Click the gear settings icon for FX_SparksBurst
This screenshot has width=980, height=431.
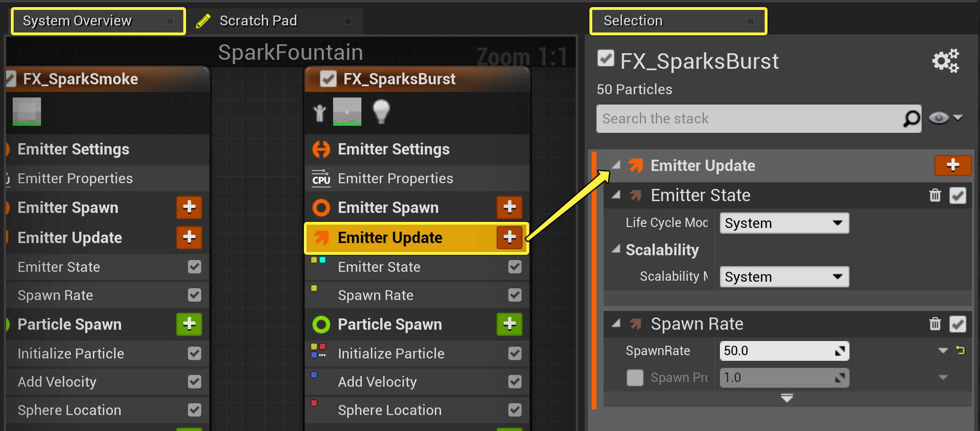(946, 61)
